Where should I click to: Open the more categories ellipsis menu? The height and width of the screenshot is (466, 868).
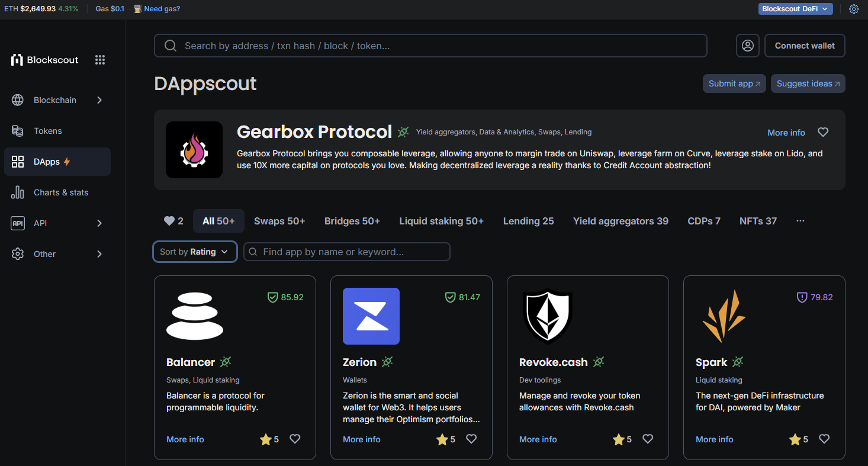pos(801,221)
